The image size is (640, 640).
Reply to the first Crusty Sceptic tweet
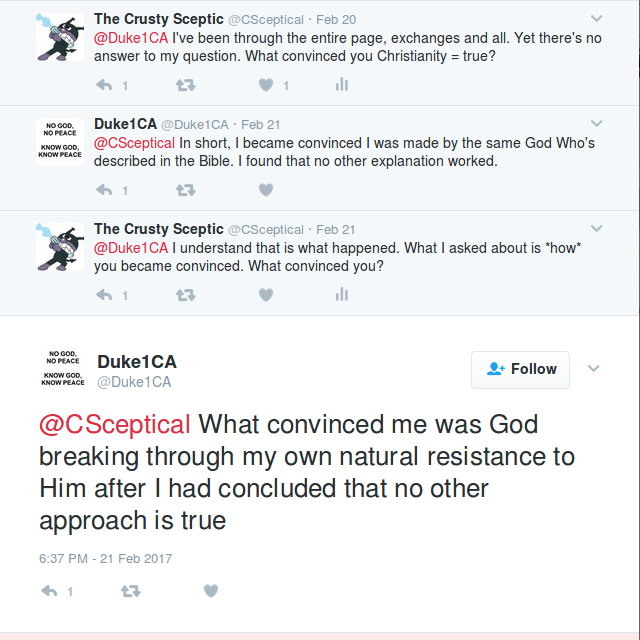click(x=104, y=85)
